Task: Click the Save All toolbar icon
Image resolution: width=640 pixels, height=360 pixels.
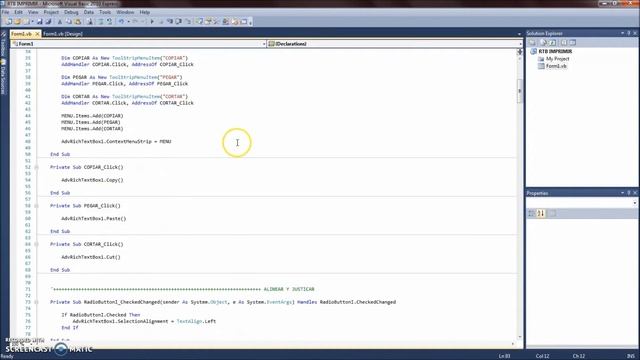Action: pyautogui.click(x=48, y=21)
